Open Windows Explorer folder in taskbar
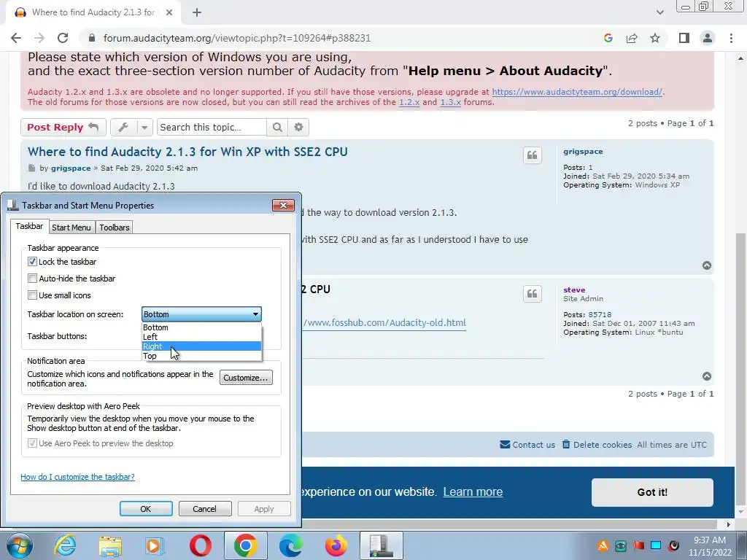Viewport: 747px width, 560px height. [110, 545]
